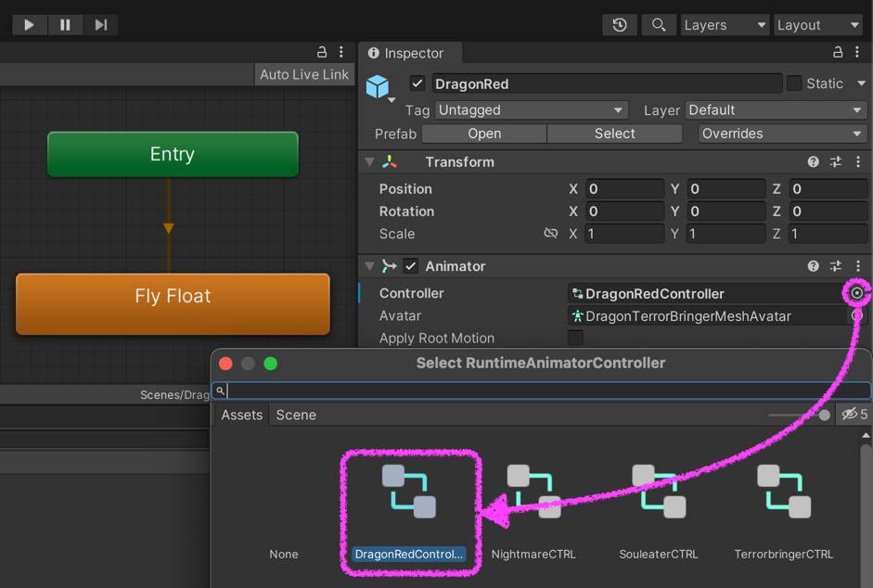Click the prefab Open button
Viewport: 873px width, 588px height.
click(x=484, y=134)
